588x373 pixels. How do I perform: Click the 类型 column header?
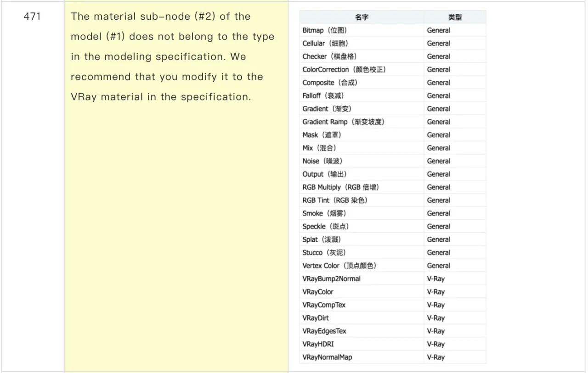[x=454, y=17]
